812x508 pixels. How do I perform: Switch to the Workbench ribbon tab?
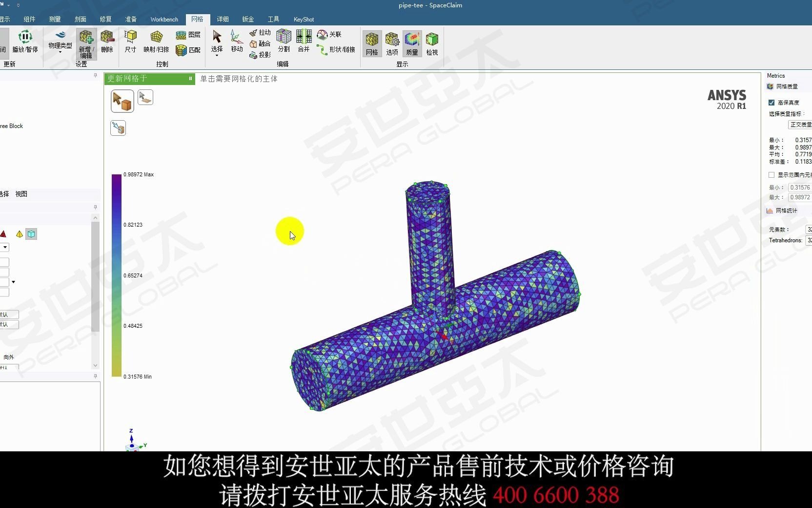click(x=164, y=19)
